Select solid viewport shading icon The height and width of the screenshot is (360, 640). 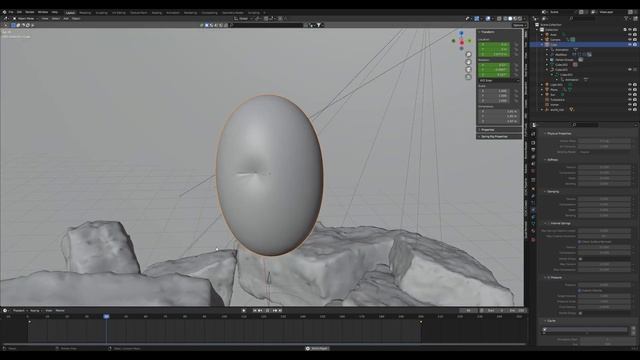pyautogui.click(x=510, y=18)
